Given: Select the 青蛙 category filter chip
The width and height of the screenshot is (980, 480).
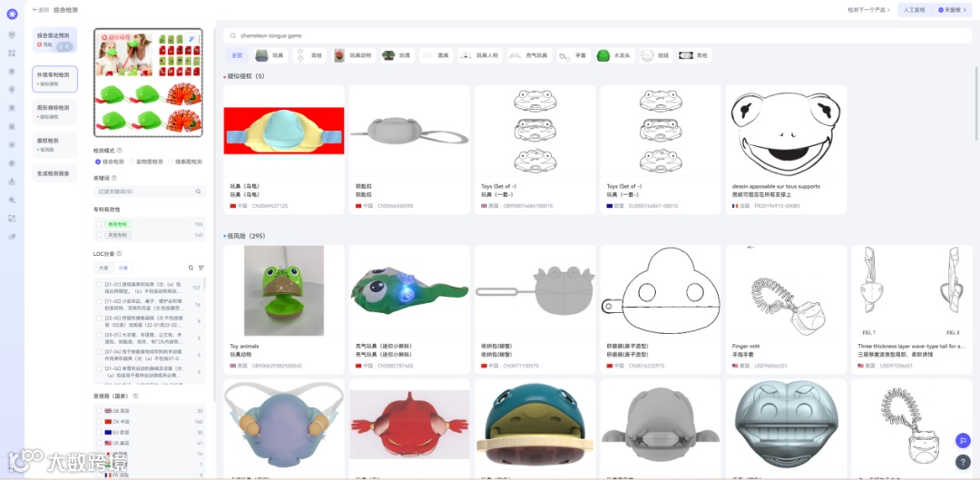Looking at the screenshot, I should (310, 55).
